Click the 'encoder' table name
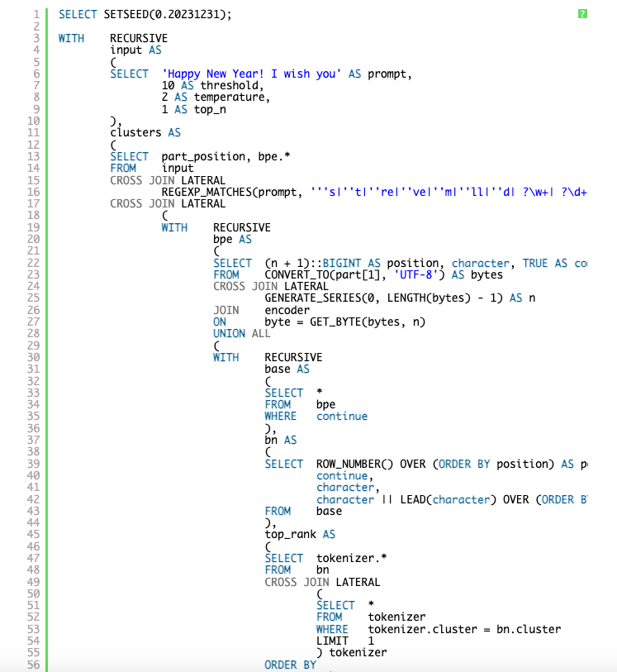Viewport: 617px width, 672px height. coord(287,310)
